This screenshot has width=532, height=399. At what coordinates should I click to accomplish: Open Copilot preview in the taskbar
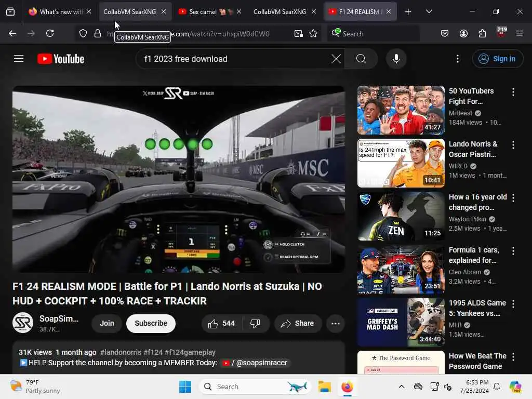515,387
